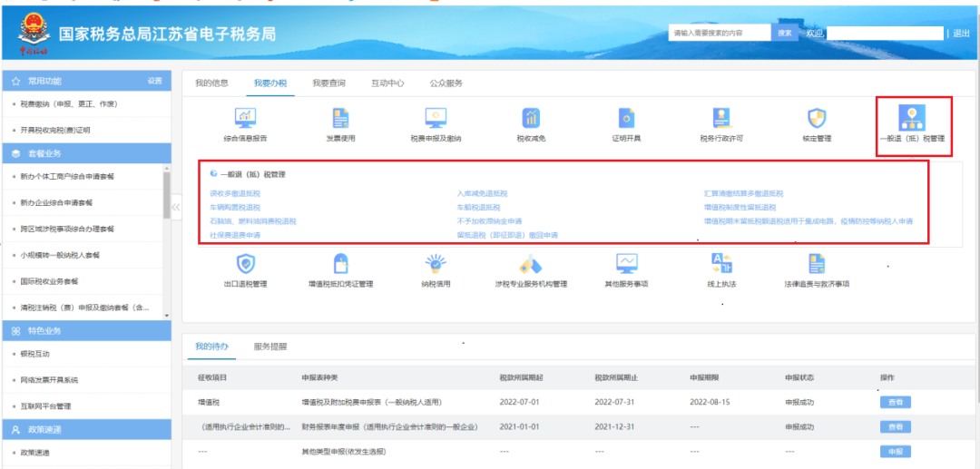
Task: Open 车船税退抵税 link
Action: (478, 208)
